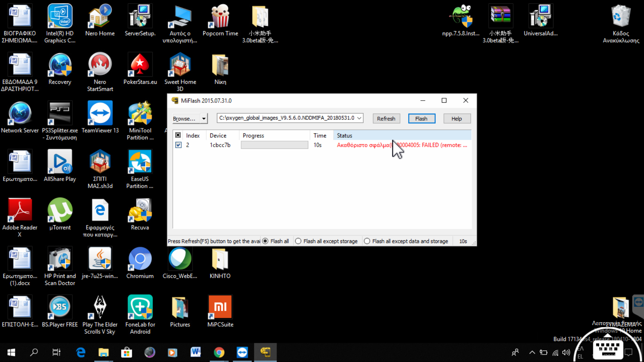Image resolution: width=644 pixels, height=362 pixels.
Task: Show hidden system tray icons chevron
Action: (x=532, y=352)
